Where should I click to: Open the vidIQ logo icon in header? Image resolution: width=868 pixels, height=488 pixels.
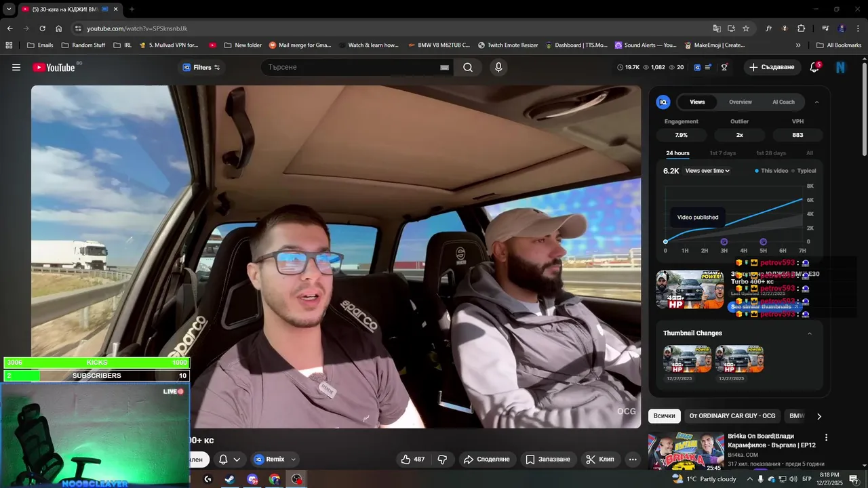pos(697,67)
